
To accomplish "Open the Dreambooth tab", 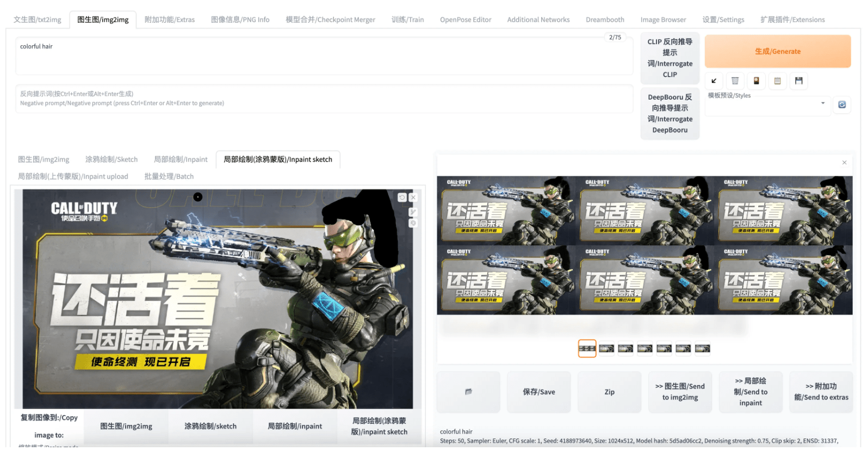I will click(605, 20).
